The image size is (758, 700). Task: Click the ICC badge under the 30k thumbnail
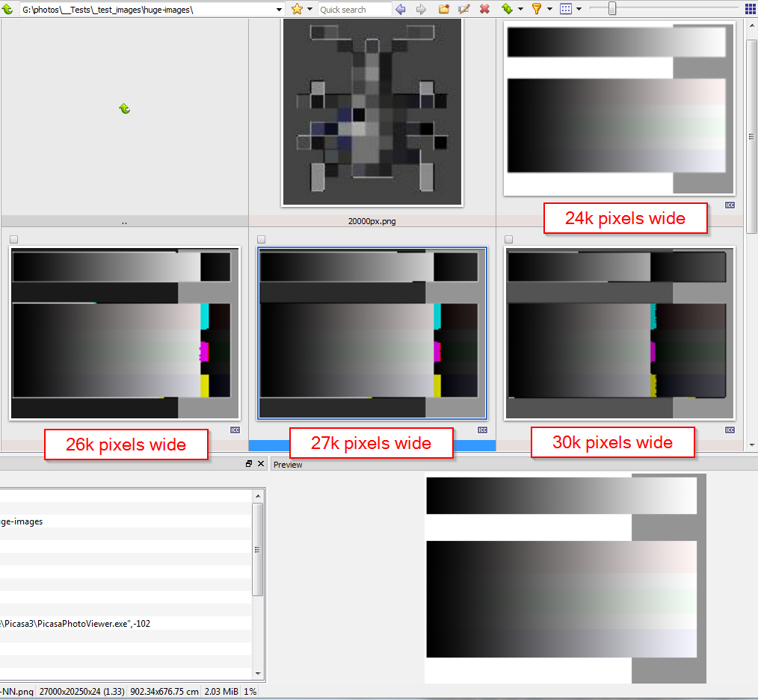[730, 430]
